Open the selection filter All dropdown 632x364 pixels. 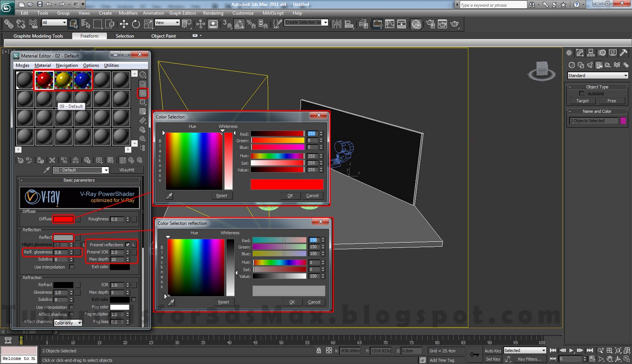[x=54, y=23]
